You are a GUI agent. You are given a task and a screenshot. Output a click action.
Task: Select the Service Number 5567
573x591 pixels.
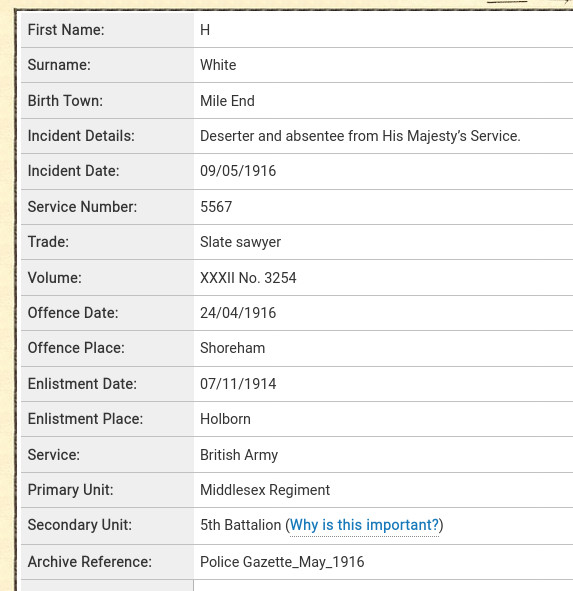coord(216,207)
